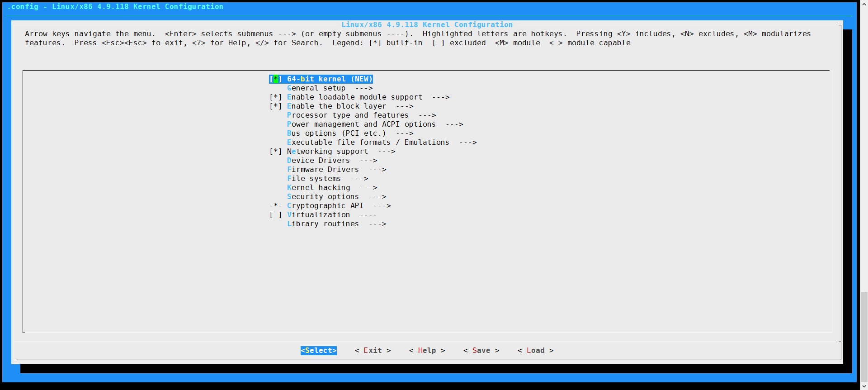Toggle the Networking support checkbox
The image size is (868, 390).
(276, 152)
